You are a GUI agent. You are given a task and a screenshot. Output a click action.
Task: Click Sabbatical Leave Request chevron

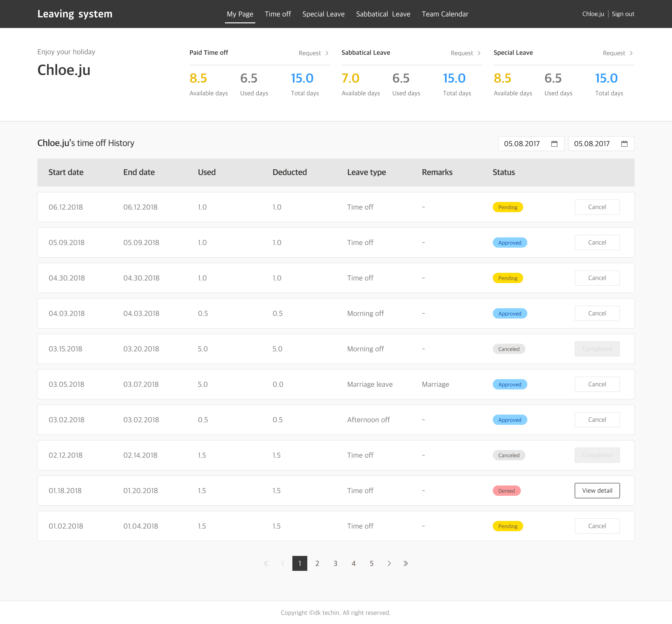pos(479,53)
